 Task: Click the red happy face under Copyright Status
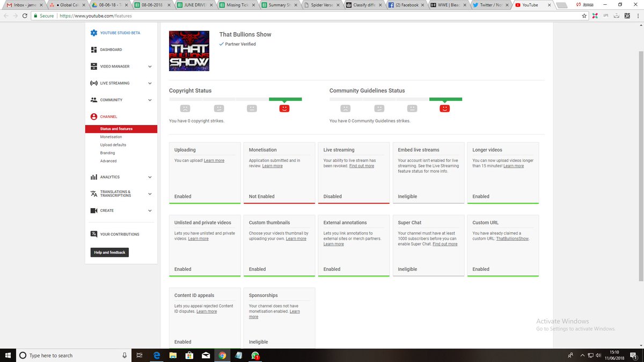(x=284, y=108)
